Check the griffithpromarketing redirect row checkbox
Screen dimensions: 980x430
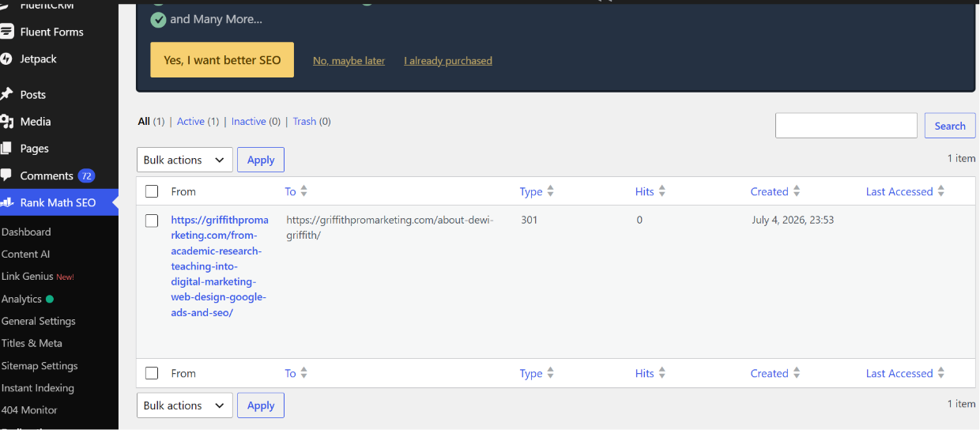[152, 221]
